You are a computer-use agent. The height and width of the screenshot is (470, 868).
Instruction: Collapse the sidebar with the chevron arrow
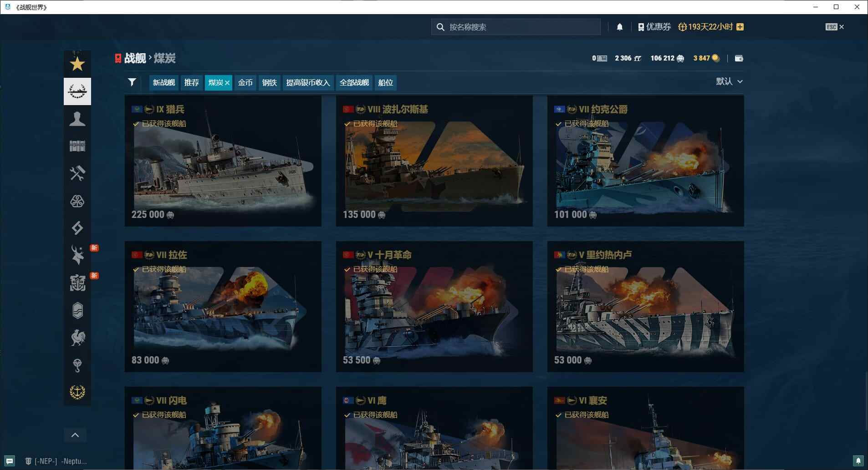75,435
